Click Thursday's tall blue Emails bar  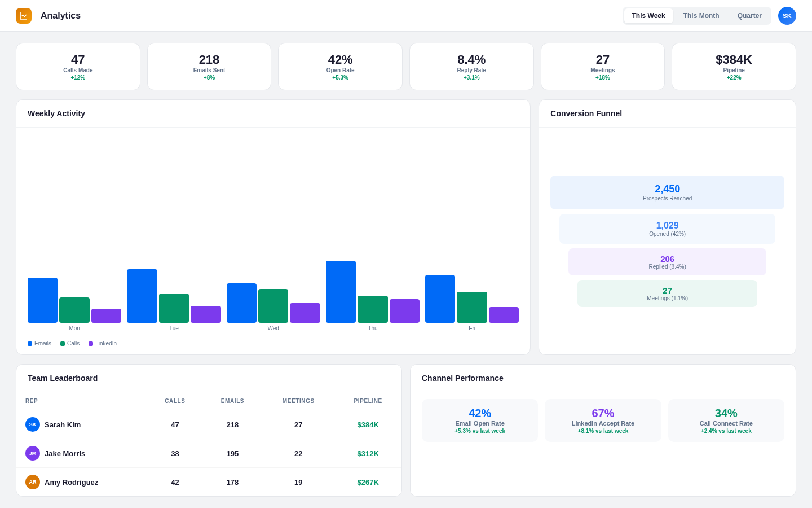(x=341, y=292)
